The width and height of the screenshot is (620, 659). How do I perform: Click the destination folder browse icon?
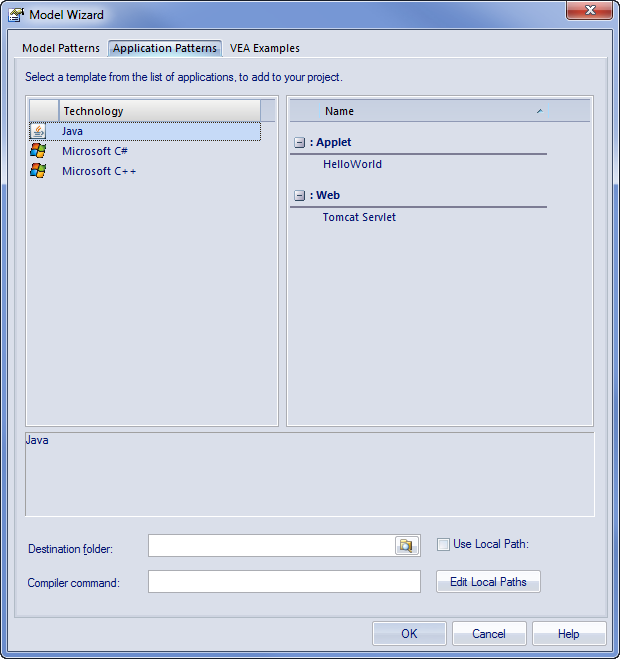coord(405,545)
